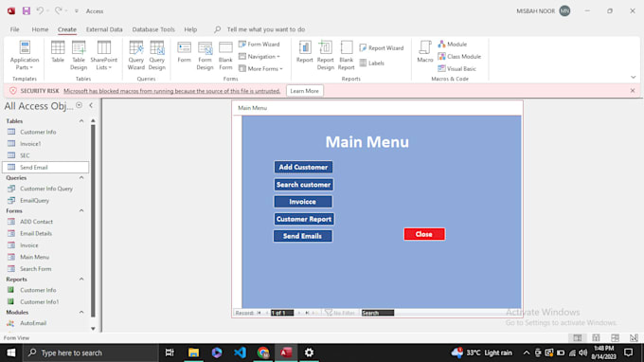
Task: Collapse the Reports group
Action: click(81, 279)
